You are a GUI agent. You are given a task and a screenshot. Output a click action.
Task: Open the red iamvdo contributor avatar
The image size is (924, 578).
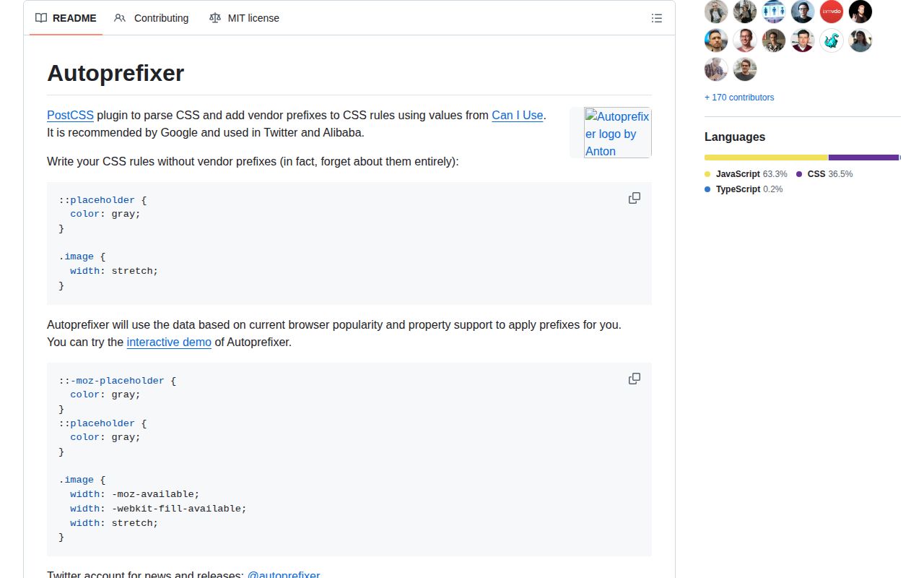[x=832, y=12]
